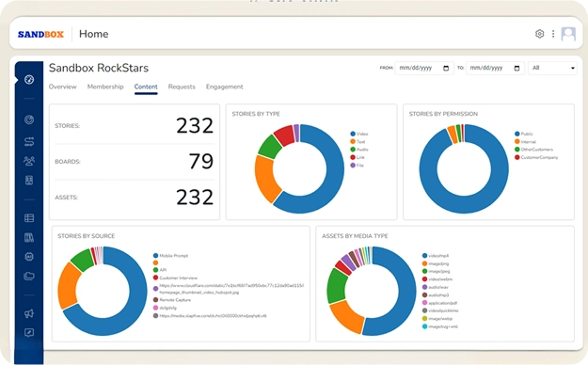Open the All filter dropdown

click(553, 68)
